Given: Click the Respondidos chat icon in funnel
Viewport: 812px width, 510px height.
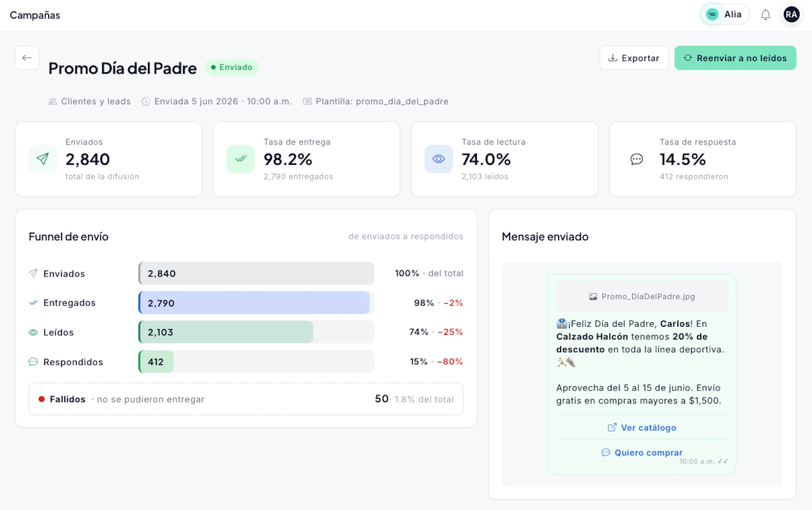Looking at the screenshot, I should [33, 362].
